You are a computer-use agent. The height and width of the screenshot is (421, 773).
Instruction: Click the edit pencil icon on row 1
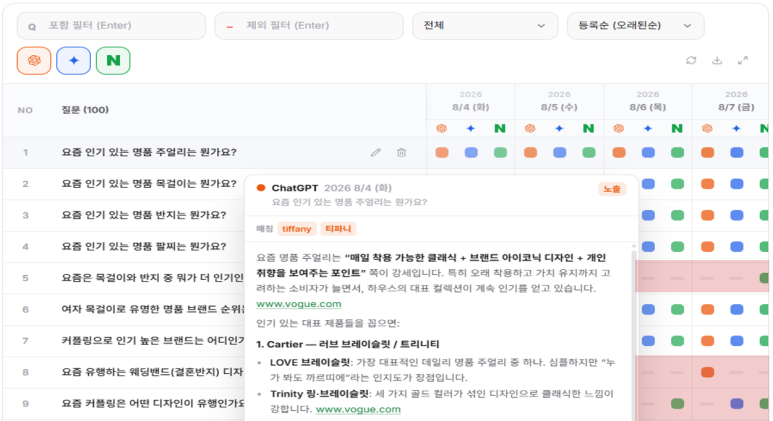pyautogui.click(x=376, y=152)
